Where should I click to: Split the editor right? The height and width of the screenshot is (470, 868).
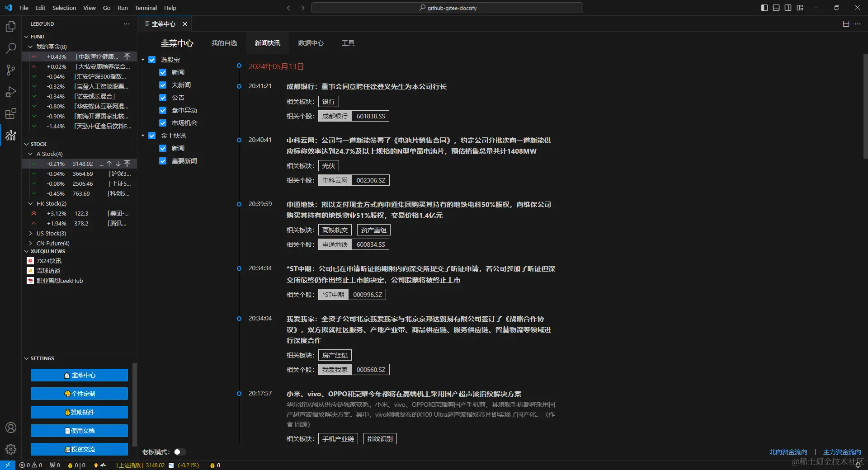tap(846, 24)
